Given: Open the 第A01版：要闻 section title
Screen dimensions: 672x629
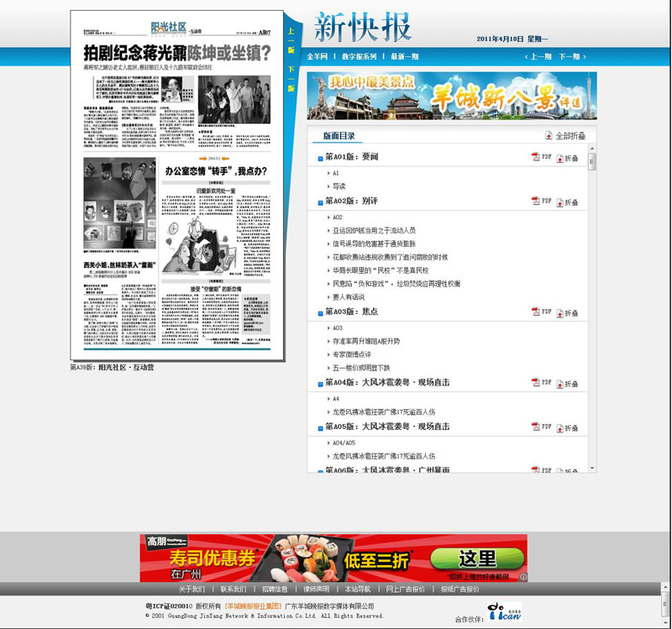Looking at the screenshot, I should pyautogui.click(x=351, y=157).
